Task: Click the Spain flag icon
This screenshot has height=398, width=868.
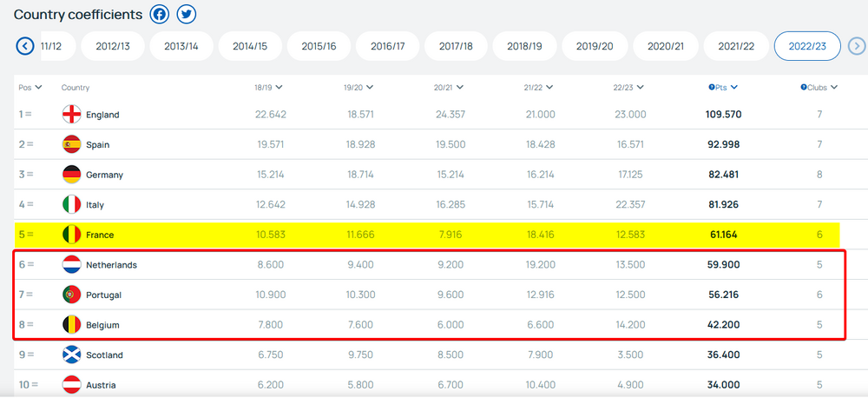Action: 72,145
